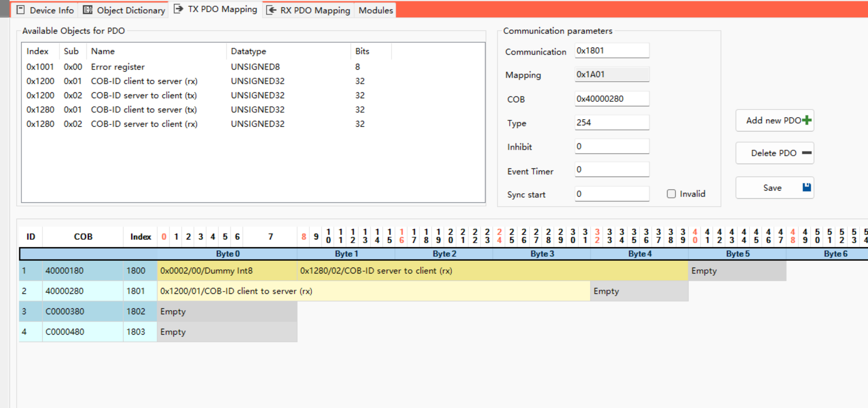Click the minus icon on Delete PDO
The image size is (868, 408).
coord(807,153)
